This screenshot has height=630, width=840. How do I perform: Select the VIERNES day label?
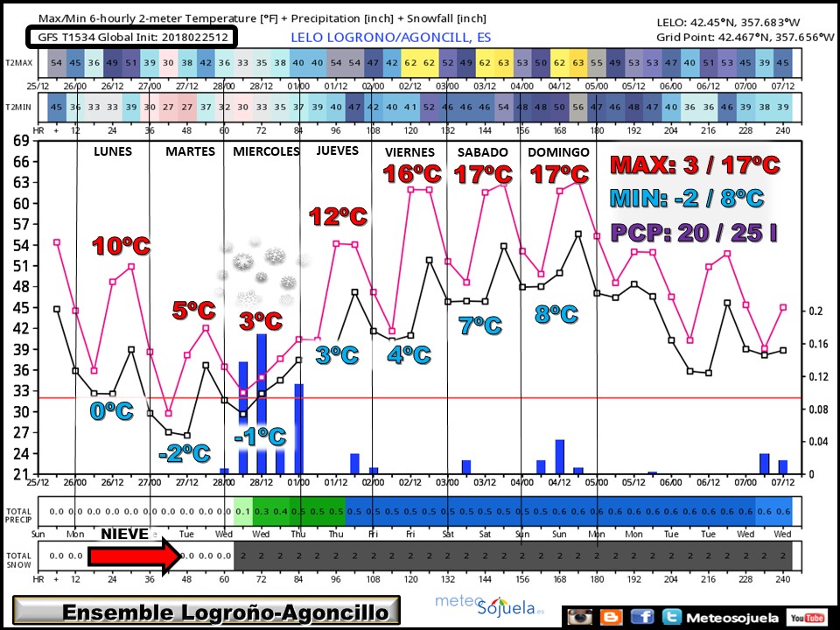click(x=409, y=152)
